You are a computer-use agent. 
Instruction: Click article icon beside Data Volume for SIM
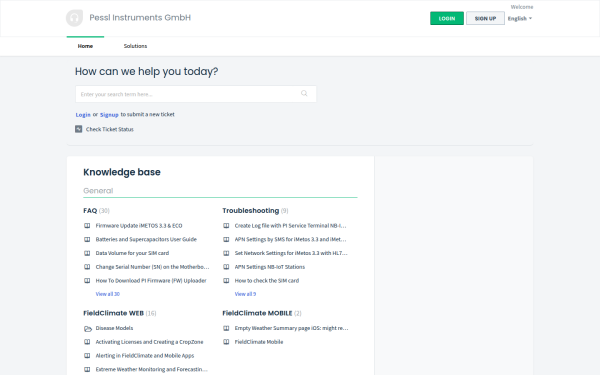click(87, 253)
